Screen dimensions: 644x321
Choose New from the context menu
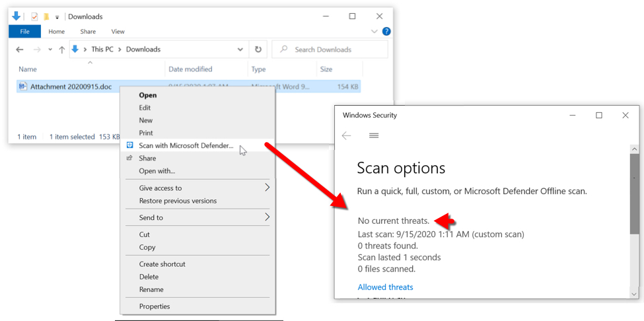198,120
